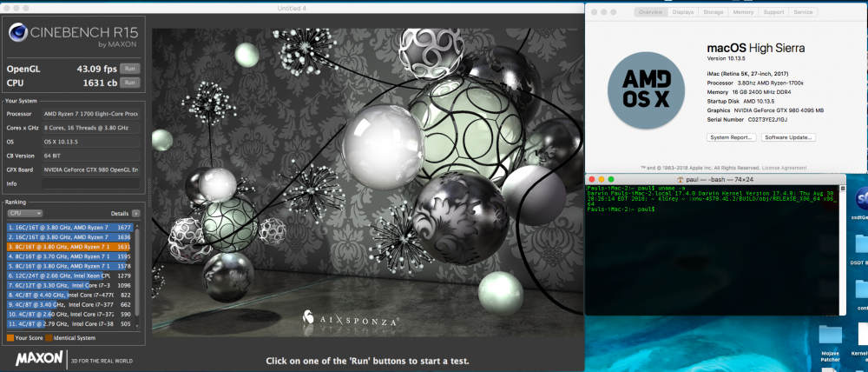Select ranking row 10 at 2.60 GHz

point(69,314)
